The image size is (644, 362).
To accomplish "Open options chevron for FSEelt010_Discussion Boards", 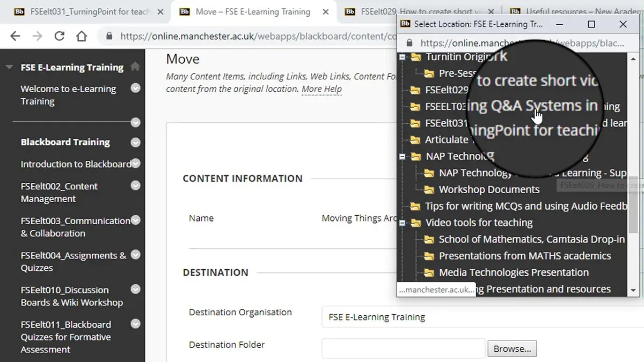I will point(136,289).
